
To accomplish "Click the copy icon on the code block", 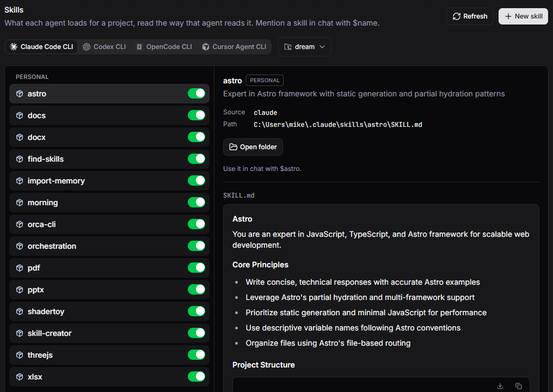I will [518, 386].
